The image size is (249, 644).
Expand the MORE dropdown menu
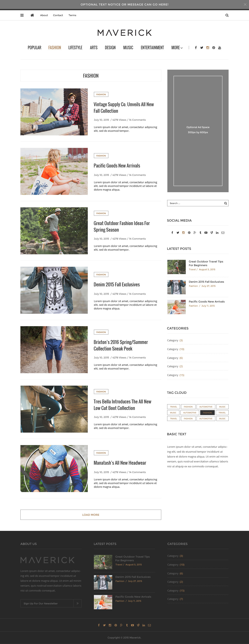tap(177, 48)
